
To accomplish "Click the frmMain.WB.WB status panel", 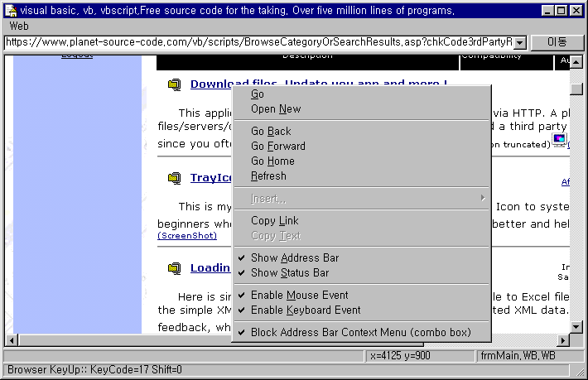I will (x=529, y=356).
